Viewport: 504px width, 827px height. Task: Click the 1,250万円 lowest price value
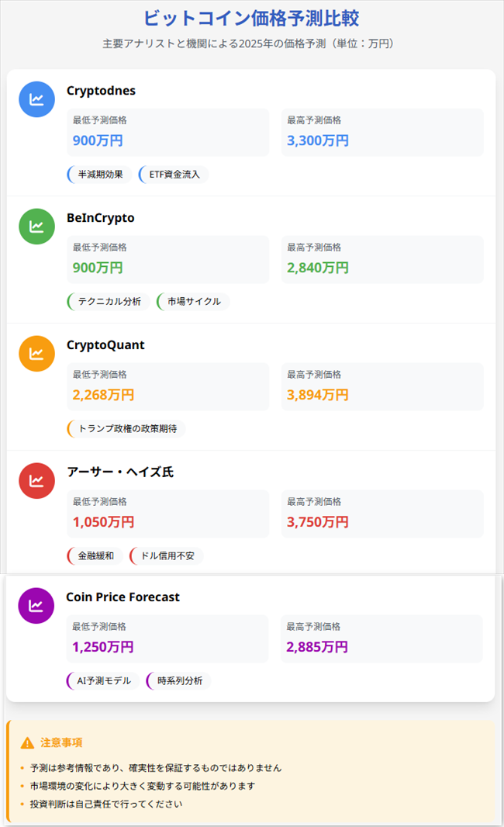pos(103,647)
